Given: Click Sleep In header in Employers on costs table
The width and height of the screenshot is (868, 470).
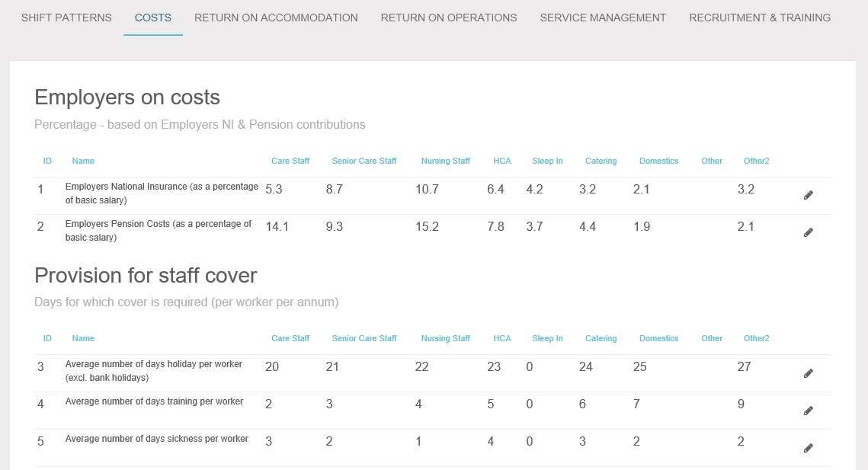Looking at the screenshot, I should coord(547,161).
